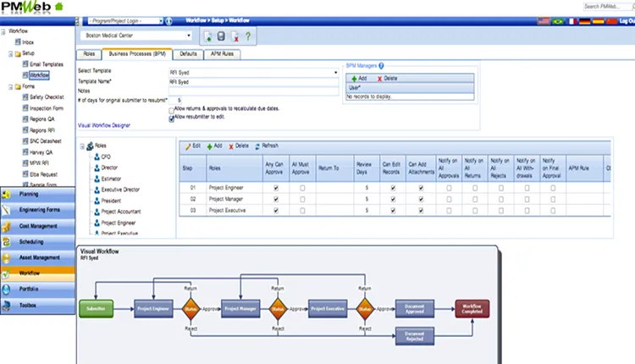Click Add button in BPM Managers panel
This screenshot has width=635, height=364.
359,78
